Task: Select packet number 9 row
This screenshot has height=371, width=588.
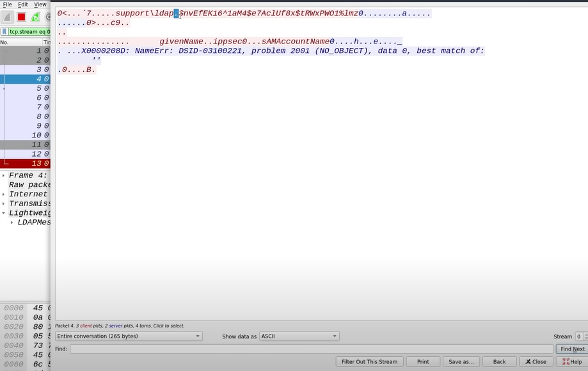Action: pos(25,125)
